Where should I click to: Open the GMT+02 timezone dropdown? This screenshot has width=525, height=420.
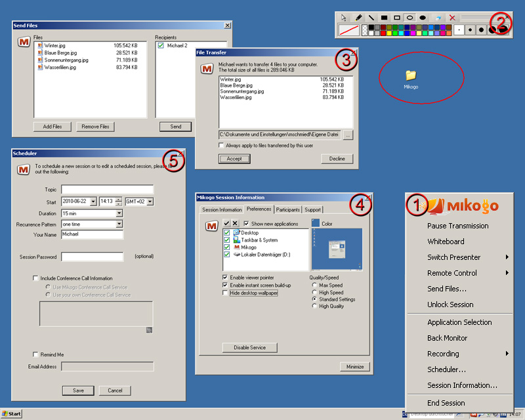pyautogui.click(x=150, y=201)
